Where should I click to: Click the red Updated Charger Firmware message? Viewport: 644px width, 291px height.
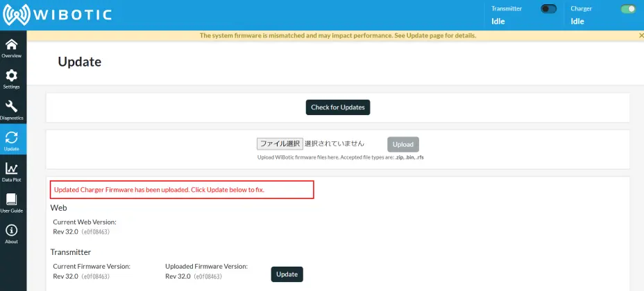pyautogui.click(x=159, y=190)
